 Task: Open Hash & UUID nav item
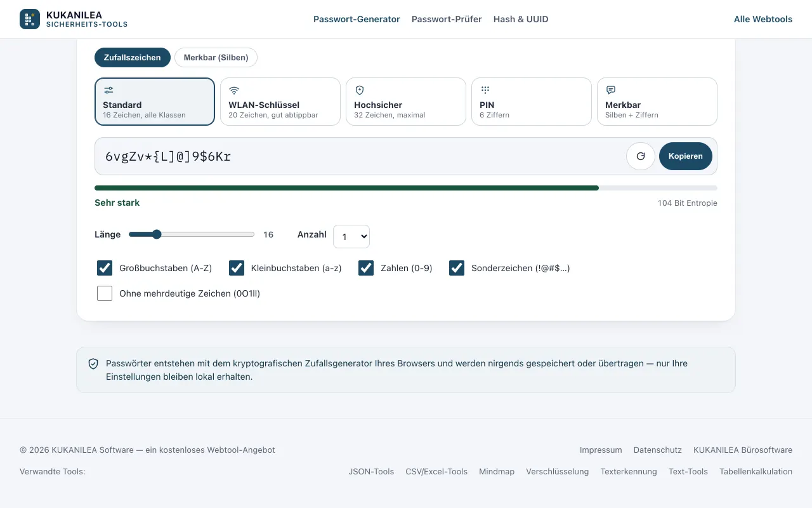tap(521, 19)
